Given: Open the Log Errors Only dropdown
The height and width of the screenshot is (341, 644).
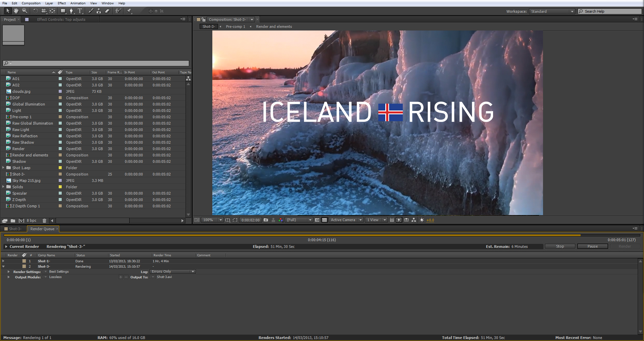Looking at the screenshot, I should (173, 272).
